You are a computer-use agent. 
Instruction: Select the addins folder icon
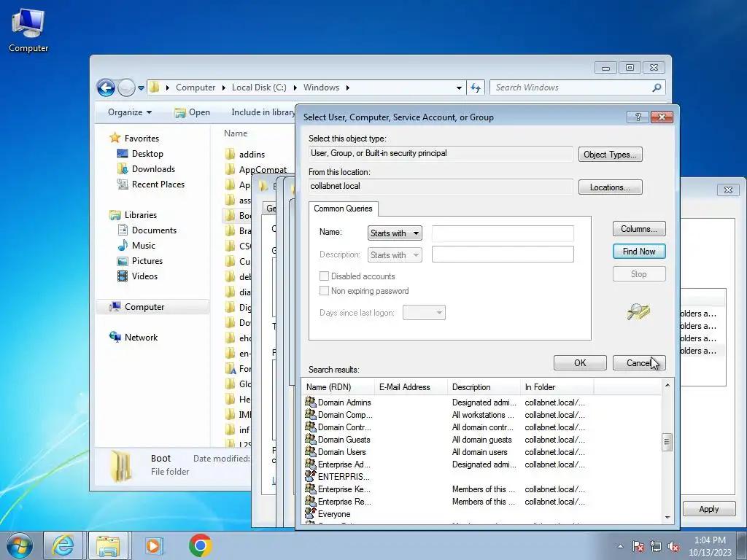230,154
